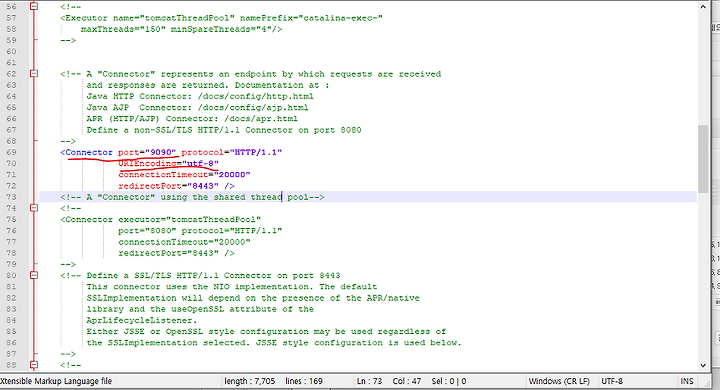Click the port value "9090" on line 69
Viewport: 720px width, 390px height.
click(x=161, y=152)
